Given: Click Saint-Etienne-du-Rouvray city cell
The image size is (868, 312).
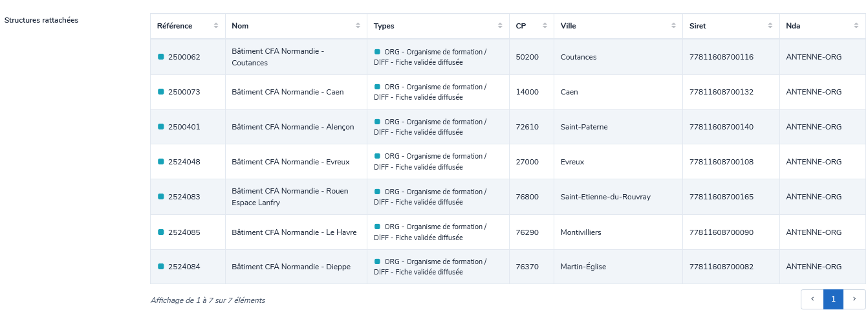Looking at the screenshot, I should tap(605, 197).
